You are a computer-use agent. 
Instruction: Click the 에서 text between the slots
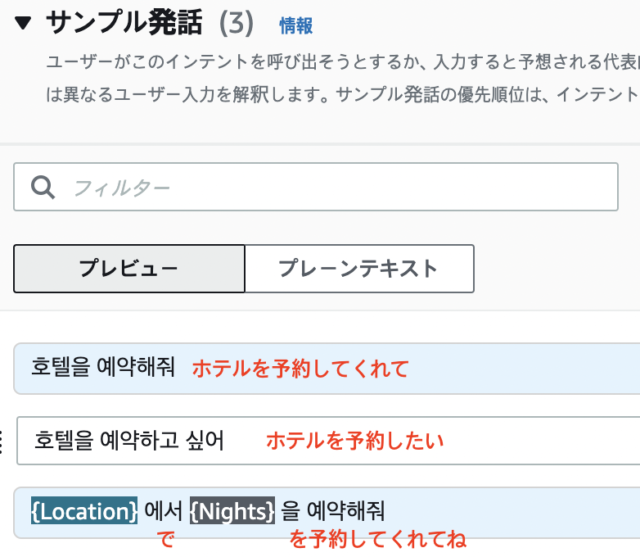(x=164, y=511)
